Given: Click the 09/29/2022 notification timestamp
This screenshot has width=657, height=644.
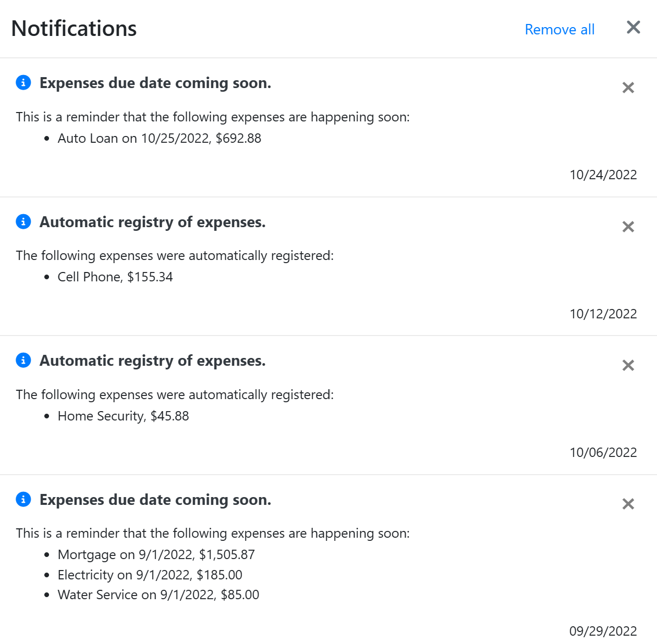Looking at the screenshot, I should pos(603,631).
